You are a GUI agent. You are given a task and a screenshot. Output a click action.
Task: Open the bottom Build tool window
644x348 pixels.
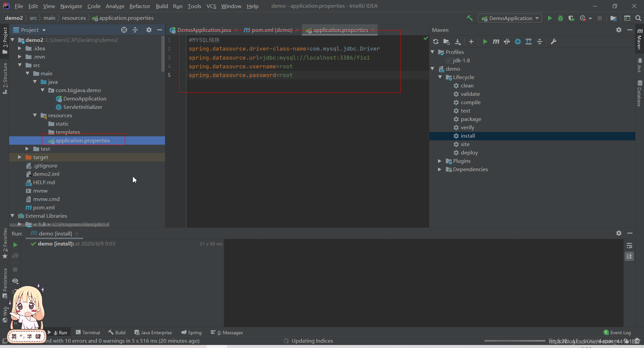[117, 332]
